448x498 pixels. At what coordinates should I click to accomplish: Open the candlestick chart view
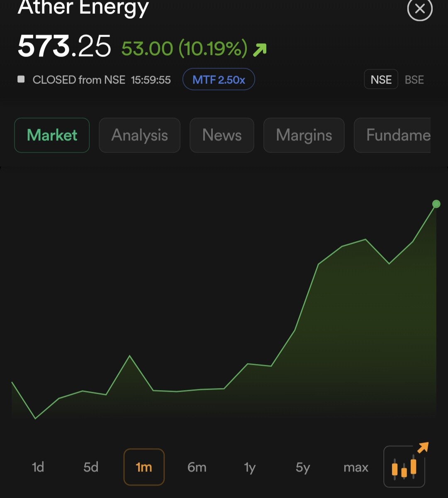tap(404, 466)
